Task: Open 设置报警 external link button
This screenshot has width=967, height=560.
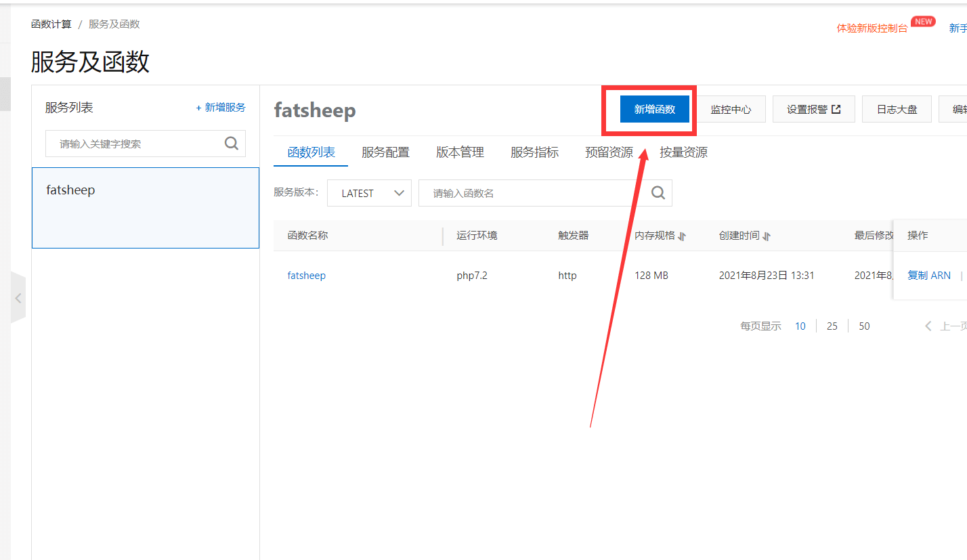Action: tap(814, 109)
